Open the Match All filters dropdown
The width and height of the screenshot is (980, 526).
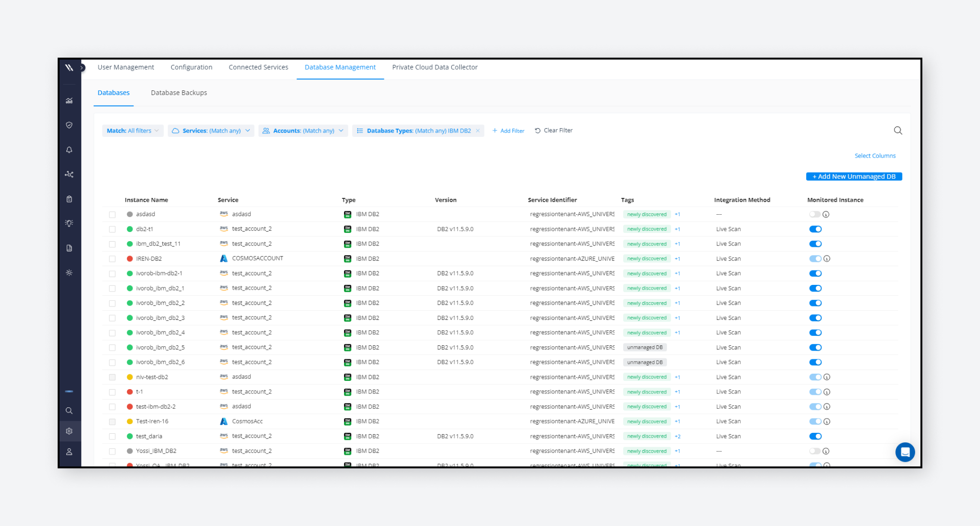point(133,130)
